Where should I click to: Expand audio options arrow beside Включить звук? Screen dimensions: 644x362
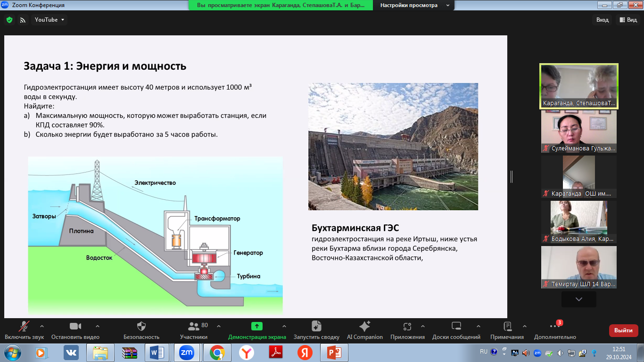pyautogui.click(x=42, y=326)
